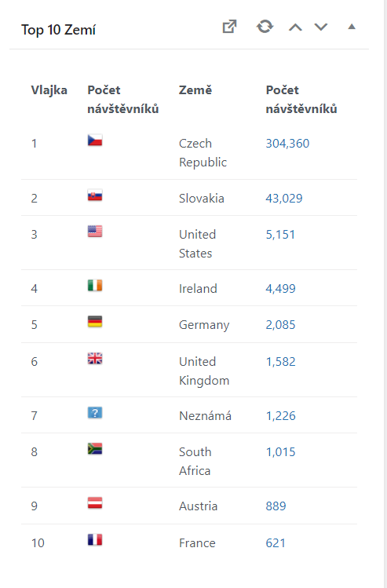Open Czech Republic visitor count 304,360
Screen dimensions: 387x588
287,143
